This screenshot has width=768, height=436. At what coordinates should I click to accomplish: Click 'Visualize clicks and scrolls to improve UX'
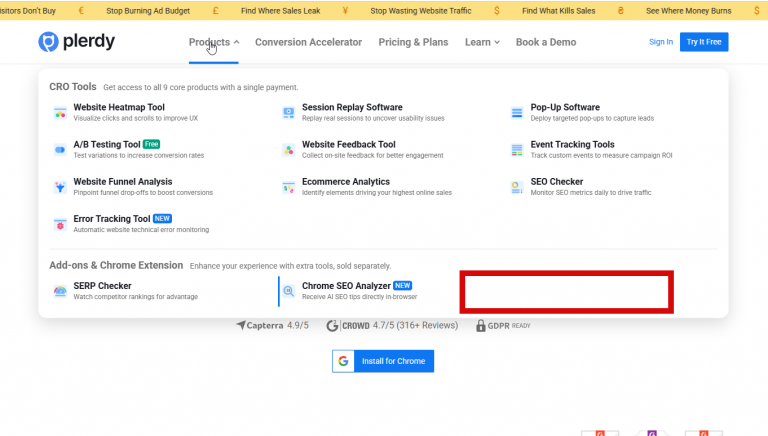(x=136, y=118)
